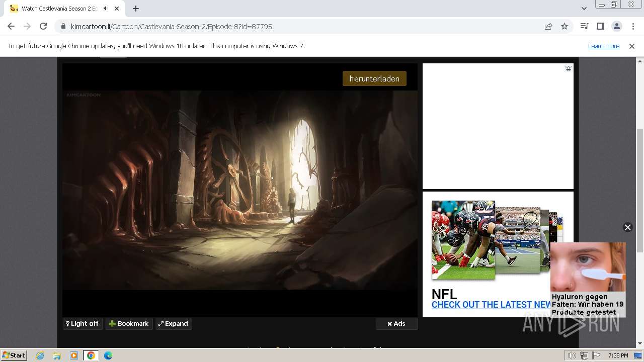644x362 pixels.
Task: Toggle Light off mode
Action: [83, 323]
